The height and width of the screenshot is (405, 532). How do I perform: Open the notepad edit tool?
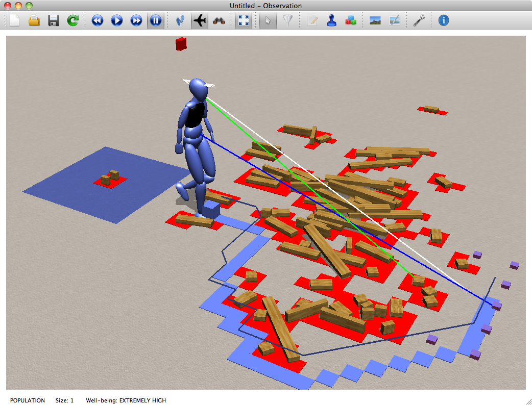pyautogui.click(x=312, y=20)
